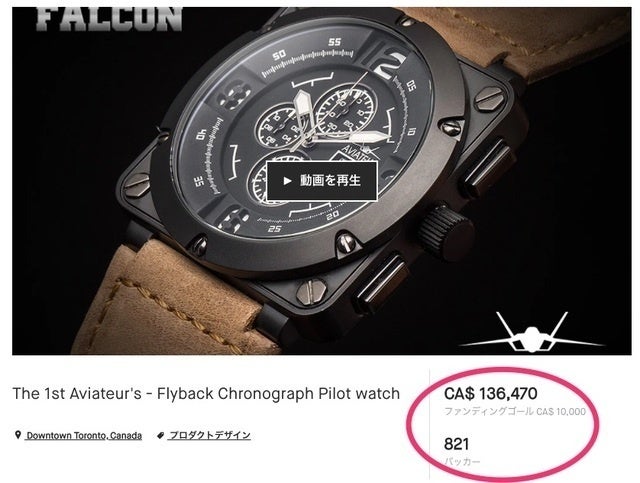Click the category tag icon
This screenshot has width=640, height=483.
161,436
